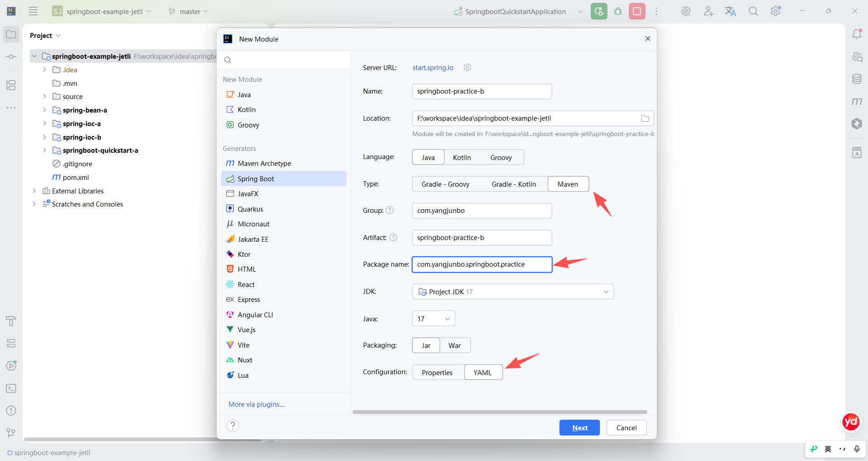This screenshot has width=868, height=461.
Task: Open the Git tool window
Action: 11,433
